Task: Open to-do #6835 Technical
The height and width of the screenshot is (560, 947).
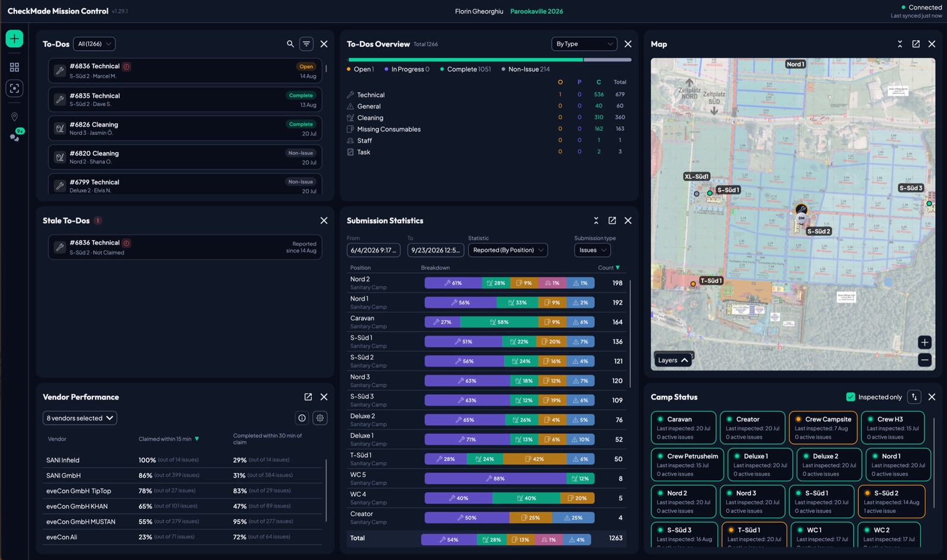Action: pos(185,99)
